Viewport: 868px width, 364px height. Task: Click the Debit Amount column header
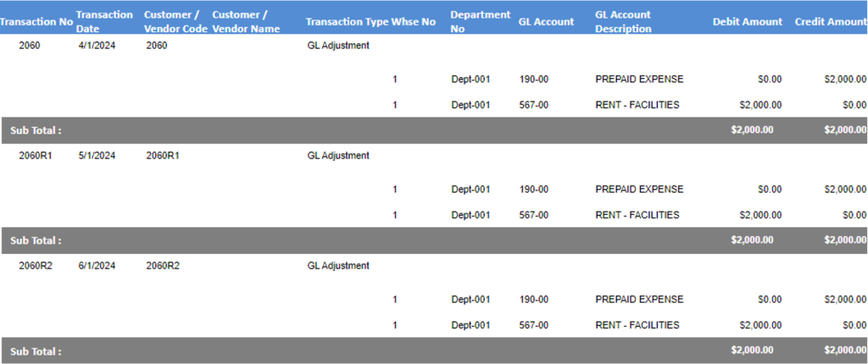click(748, 22)
